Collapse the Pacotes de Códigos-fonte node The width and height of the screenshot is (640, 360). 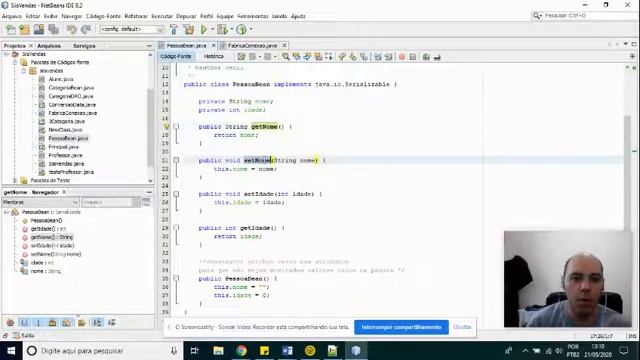tap(15, 62)
